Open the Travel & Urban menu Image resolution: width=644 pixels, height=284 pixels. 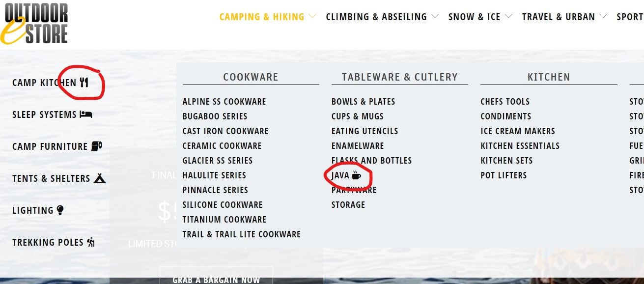coord(559,17)
